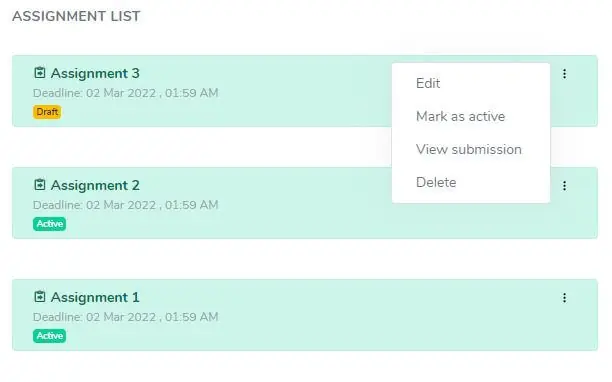Click the clipboard icon beside Assignment 3
612x382 pixels.
pos(39,73)
